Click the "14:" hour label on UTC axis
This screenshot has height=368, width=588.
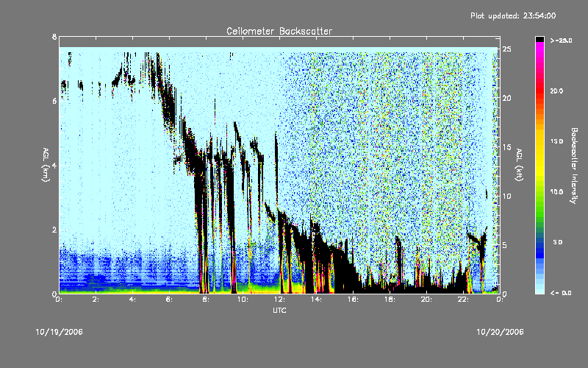tap(316, 300)
